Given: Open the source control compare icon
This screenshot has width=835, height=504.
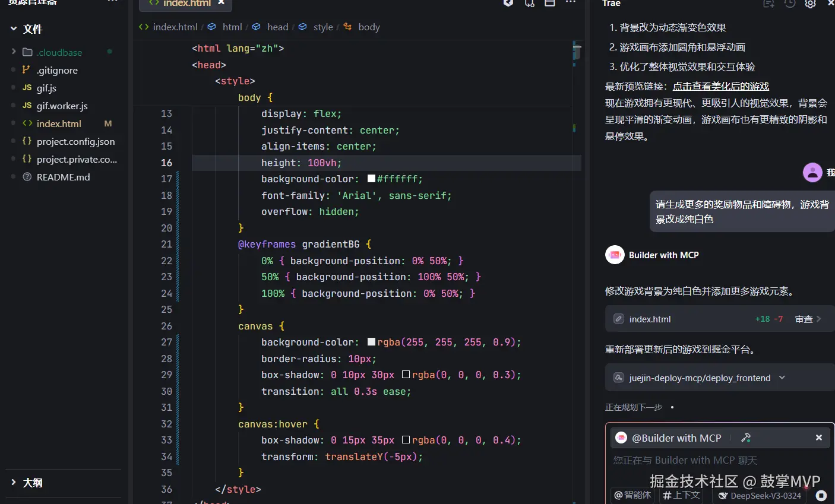Looking at the screenshot, I should [x=529, y=2].
